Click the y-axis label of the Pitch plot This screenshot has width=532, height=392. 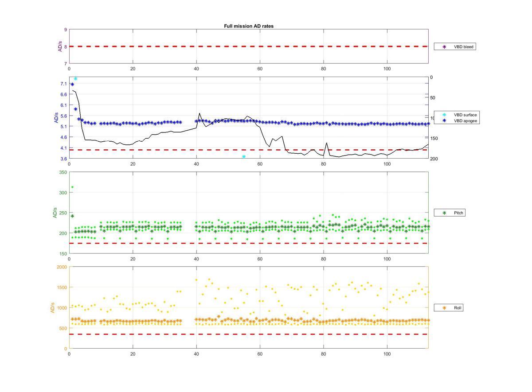tap(55, 213)
